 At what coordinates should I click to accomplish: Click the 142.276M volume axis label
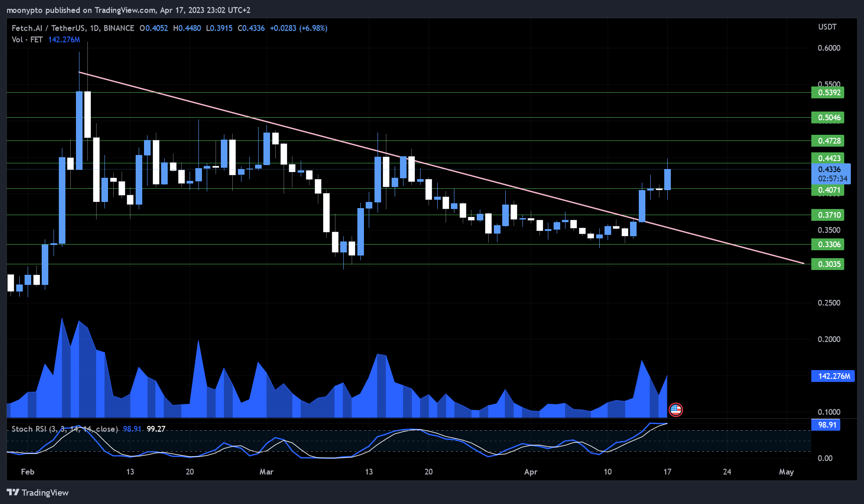[833, 376]
